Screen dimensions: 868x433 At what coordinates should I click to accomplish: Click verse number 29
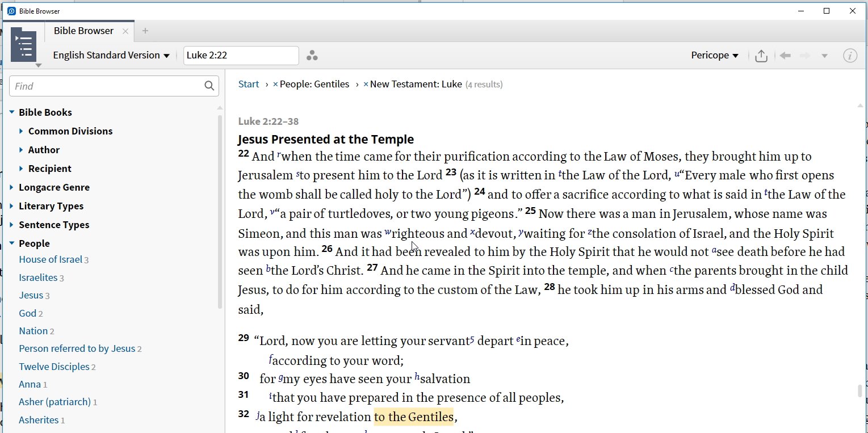click(x=244, y=338)
